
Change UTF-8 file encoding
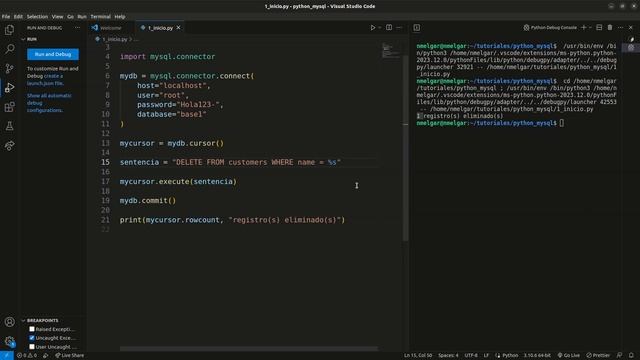[471, 356]
